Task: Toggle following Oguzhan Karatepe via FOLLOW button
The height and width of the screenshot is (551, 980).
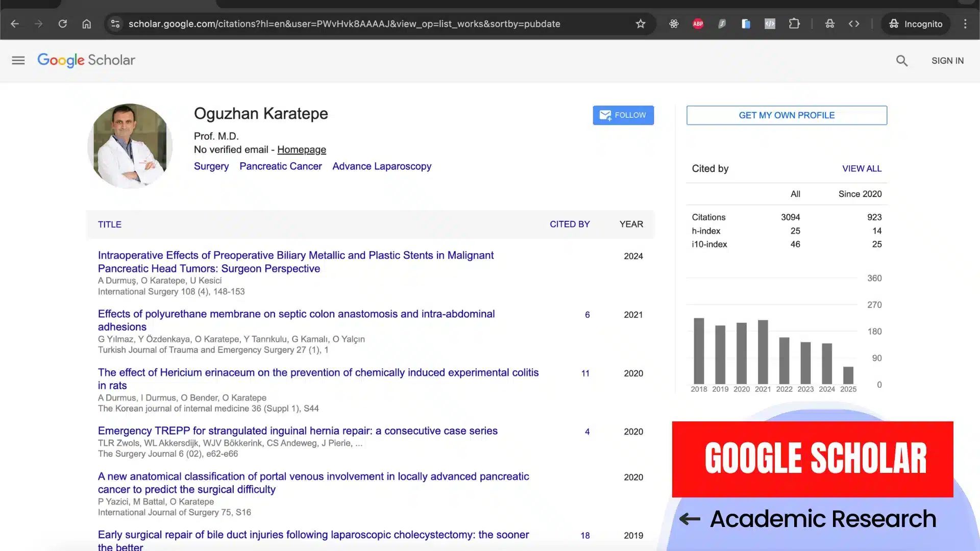Action: pyautogui.click(x=623, y=115)
